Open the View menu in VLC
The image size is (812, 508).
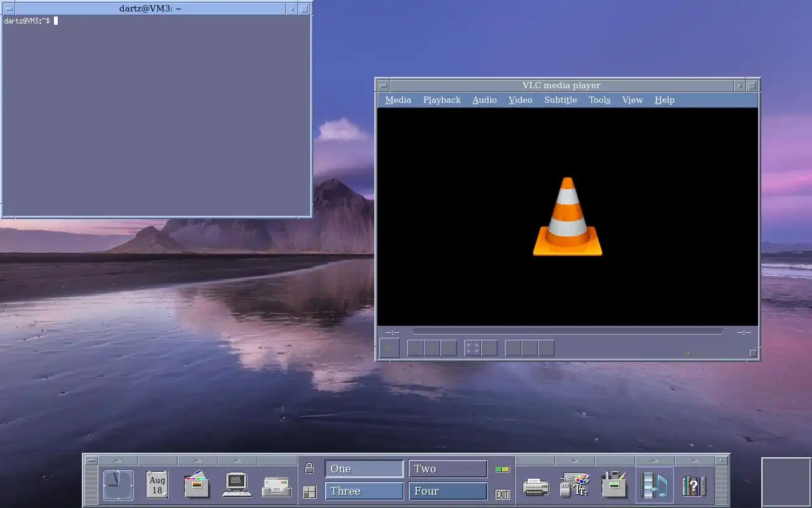632,100
